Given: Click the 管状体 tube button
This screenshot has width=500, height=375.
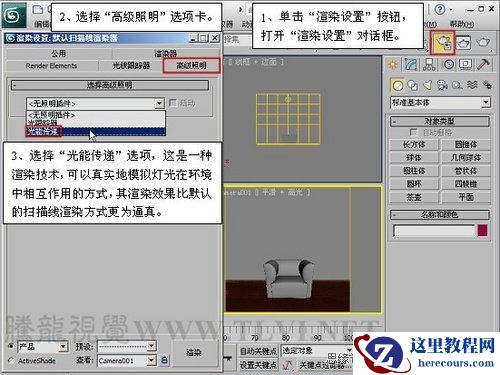Looking at the screenshot, I should click(466, 171).
